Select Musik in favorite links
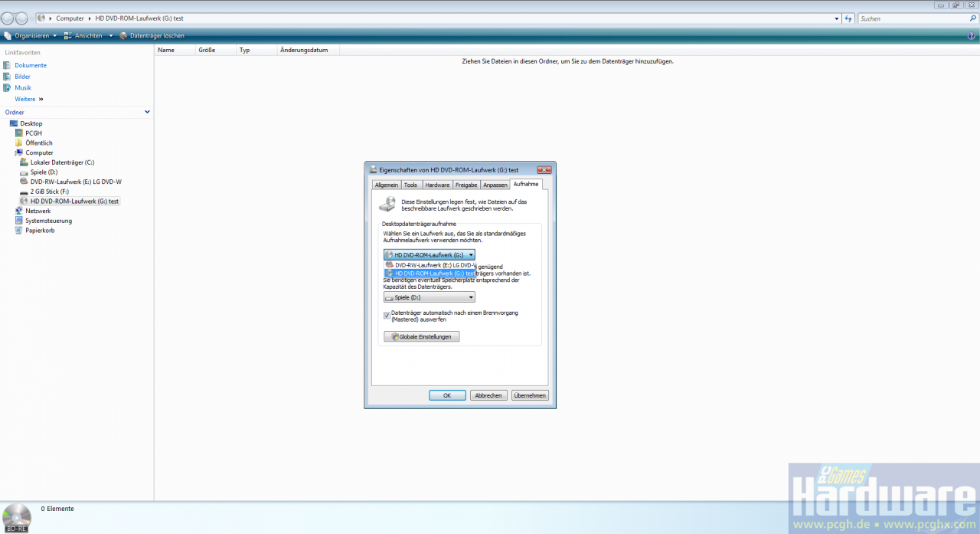980x534 pixels. tap(23, 87)
